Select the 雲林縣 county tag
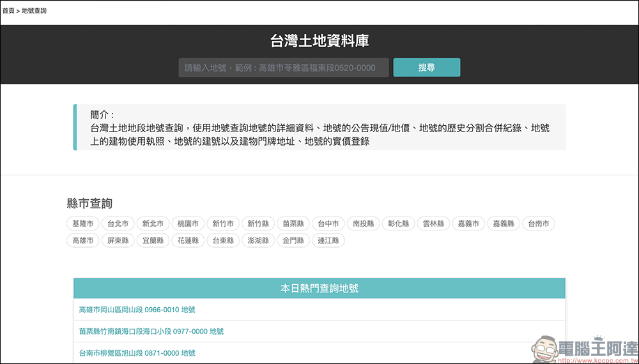Image resolution: width=639 pixels, height=364 pixels. click(433, 224)
